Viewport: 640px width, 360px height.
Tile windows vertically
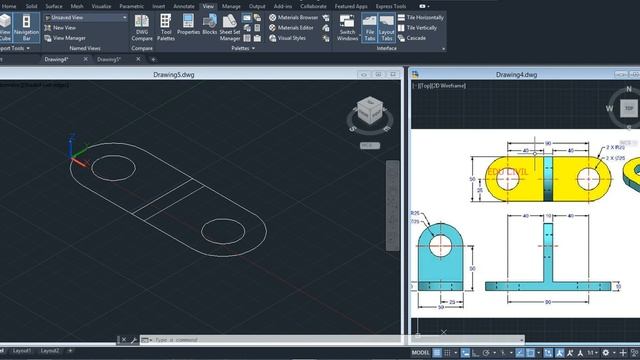coord(417,28)
